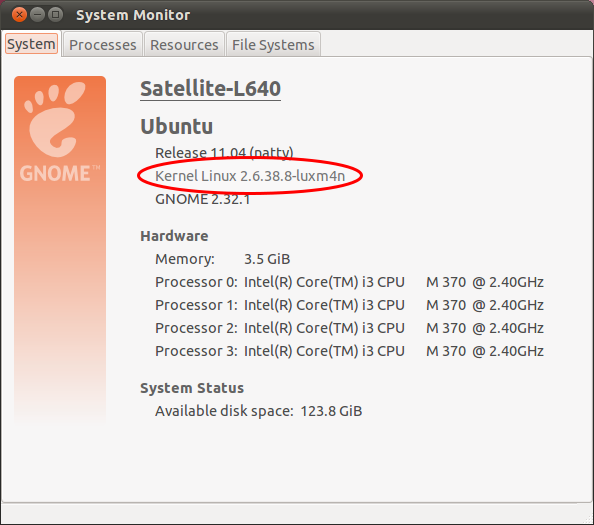Image resolution: width=594 pixels, height=525 pixels.
Task: Click the Processor 0 entry
Action: [x=349, y=282]
